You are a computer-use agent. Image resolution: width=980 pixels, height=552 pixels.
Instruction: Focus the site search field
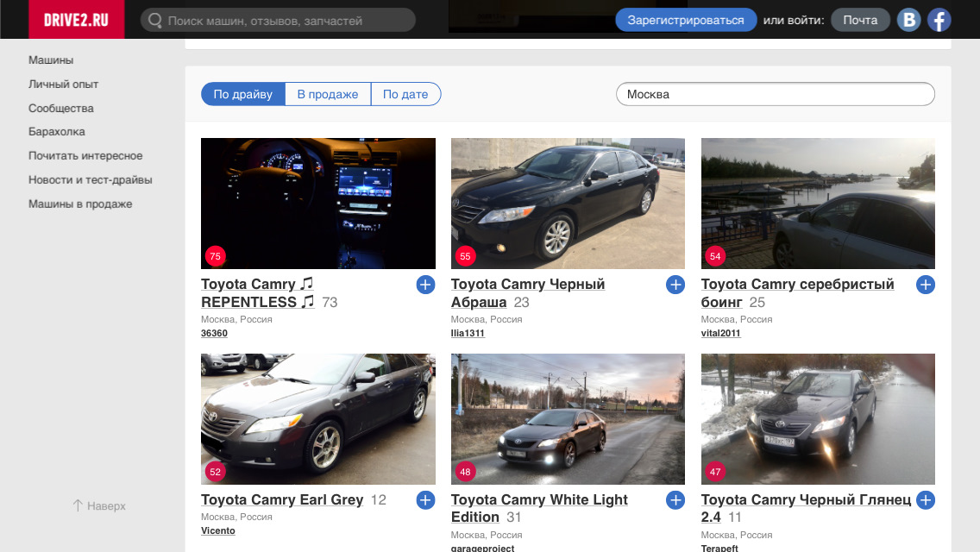278,20
